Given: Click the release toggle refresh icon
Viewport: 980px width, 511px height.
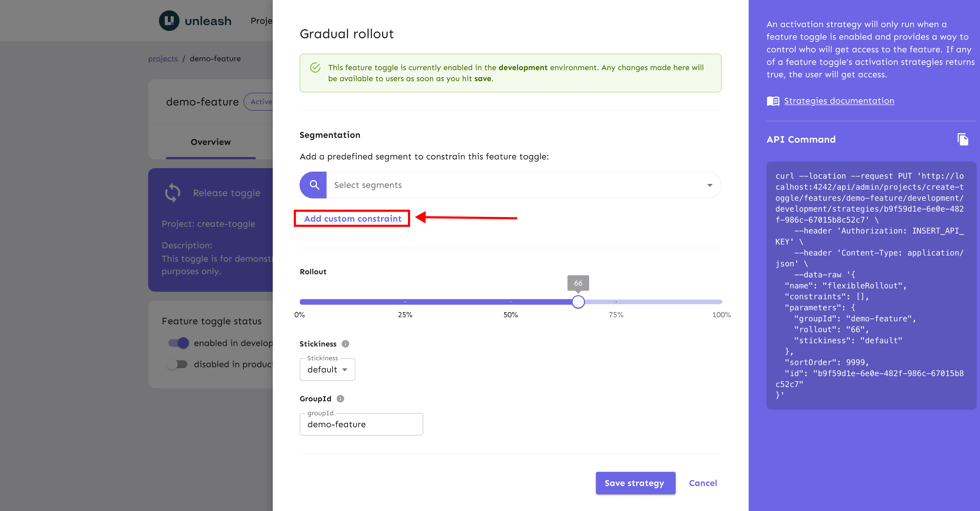Looking at the screenshot, I should [x=173, y=192].
